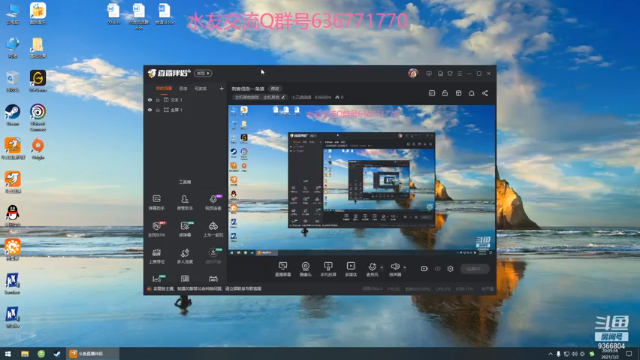Toggle the lock on the 文本 1 layer
This screenshot has width=640, height=360.
tap(158, 100)
